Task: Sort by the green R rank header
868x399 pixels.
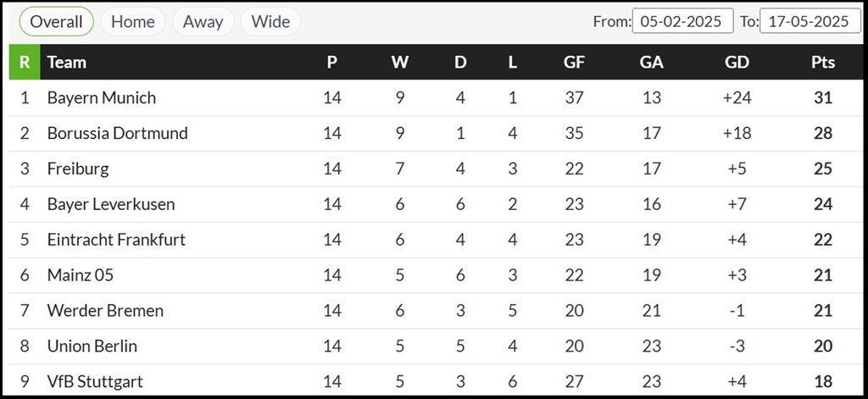Action: tap(25, 62)
